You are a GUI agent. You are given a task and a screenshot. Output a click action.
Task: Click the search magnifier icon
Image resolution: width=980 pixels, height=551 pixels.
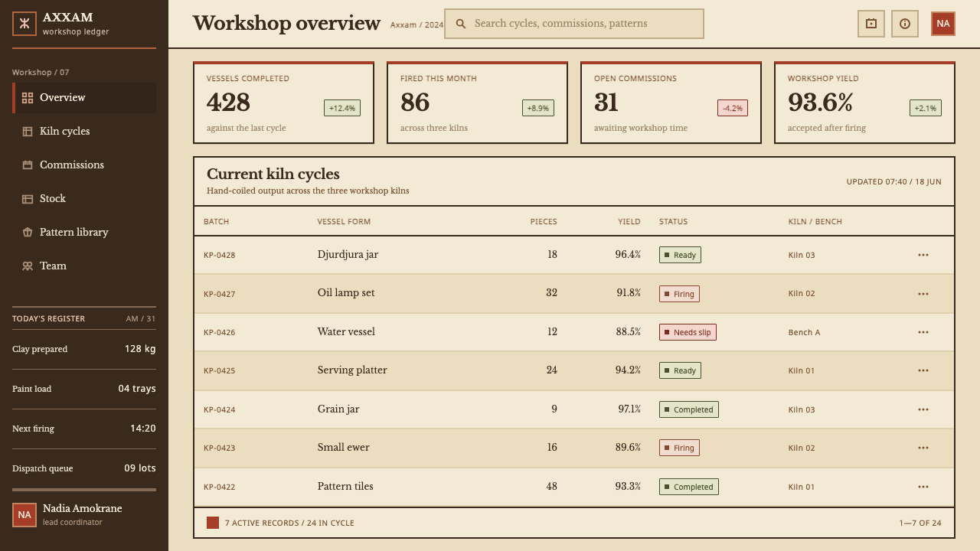pyautogui.click(x=461, y=24)
